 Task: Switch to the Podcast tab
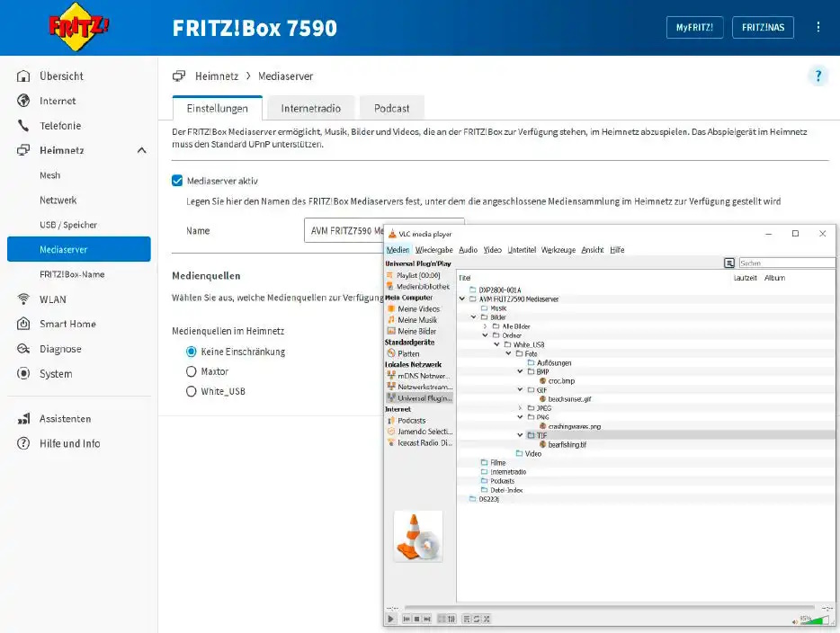pyautogui.click(x=391, y=108)
